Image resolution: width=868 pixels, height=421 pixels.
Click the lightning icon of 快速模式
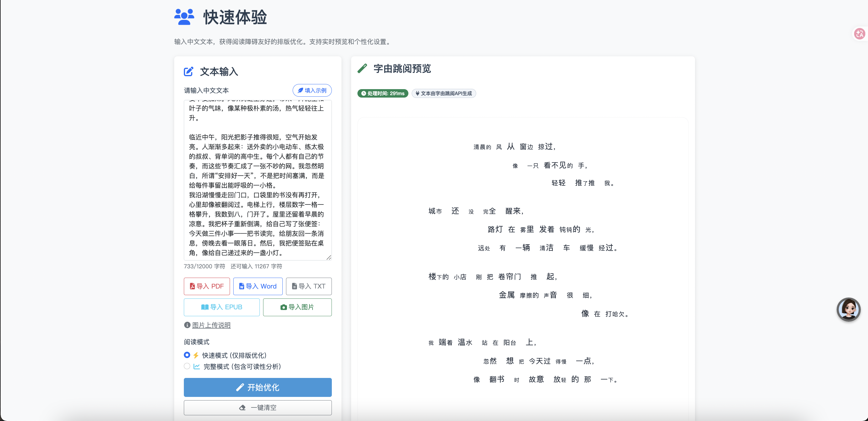coord(196,355)
